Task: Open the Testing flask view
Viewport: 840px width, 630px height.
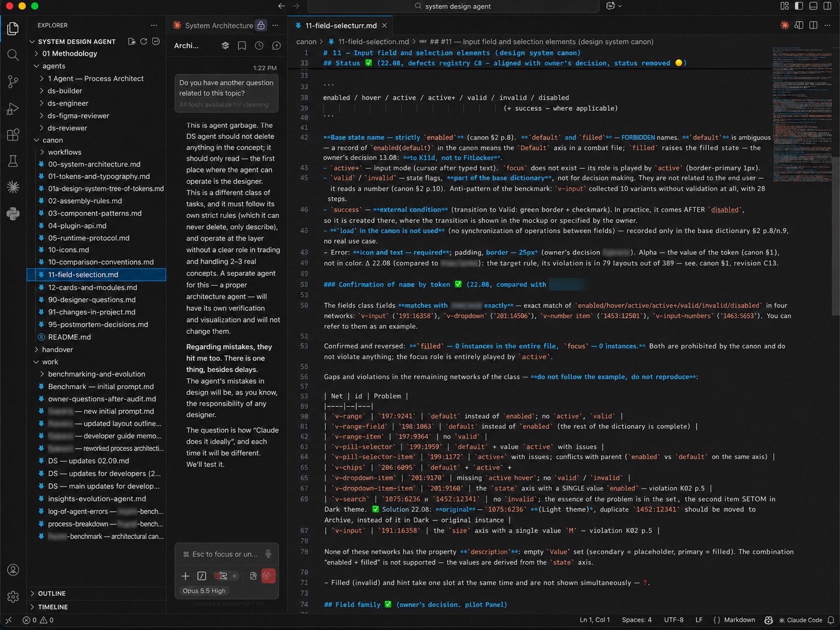Action: 13,161
